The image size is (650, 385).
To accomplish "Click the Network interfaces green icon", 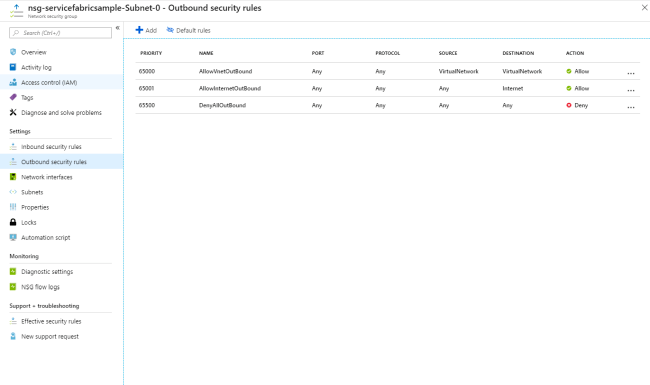I will pos(13,177).
